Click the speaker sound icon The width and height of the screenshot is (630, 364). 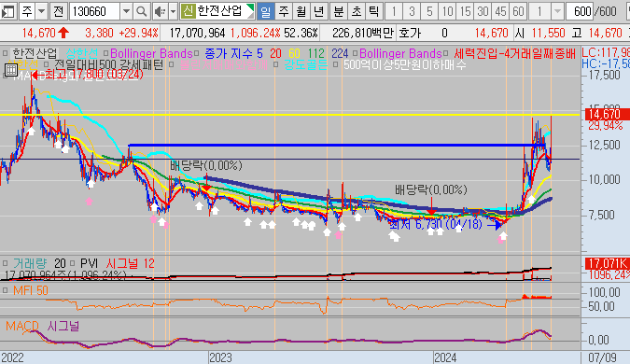pyautogui.click(x=160, y=11)
